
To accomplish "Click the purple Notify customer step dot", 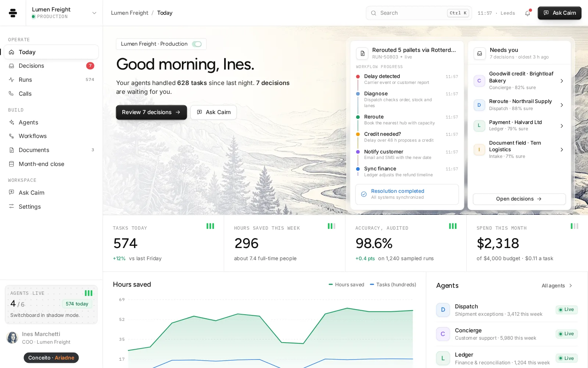I will pos(358,152).
